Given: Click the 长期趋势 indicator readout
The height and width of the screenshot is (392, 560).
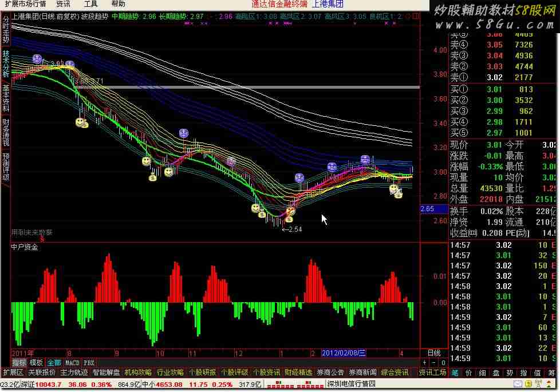Looking at the screenshot, I should click(x=181, y=17).
